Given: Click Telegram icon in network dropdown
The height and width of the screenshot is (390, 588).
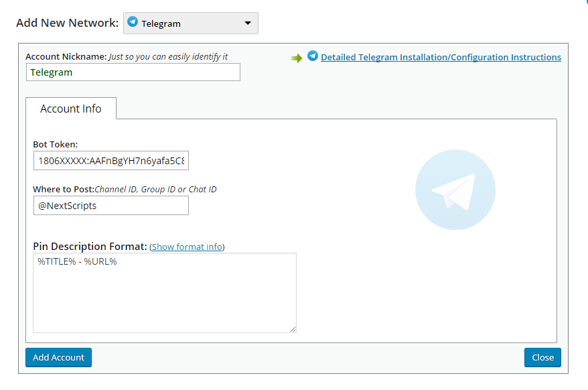Looking at the screenshot, I should tap(133, 21).
